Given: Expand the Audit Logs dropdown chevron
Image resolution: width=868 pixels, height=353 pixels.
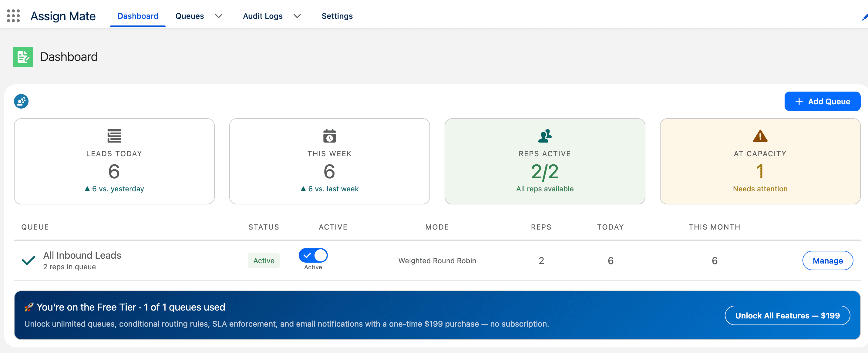Looking at the screenshot, I should (x=297, y=16).
